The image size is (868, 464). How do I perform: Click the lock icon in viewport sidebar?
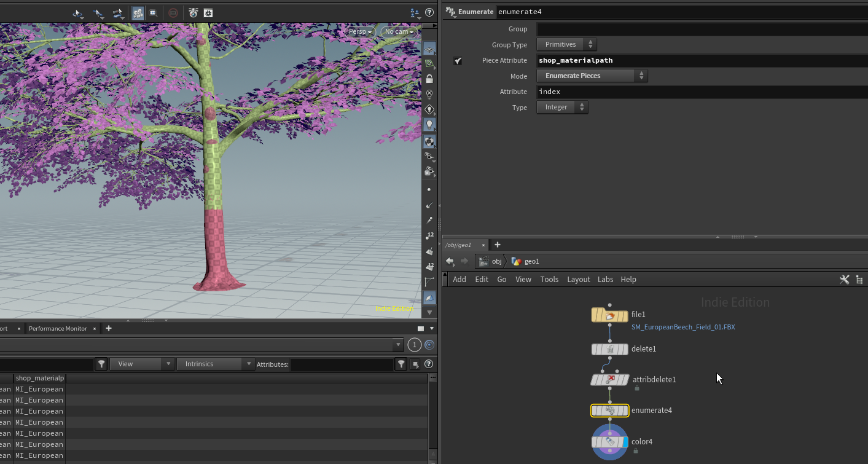tap(429, 79)
